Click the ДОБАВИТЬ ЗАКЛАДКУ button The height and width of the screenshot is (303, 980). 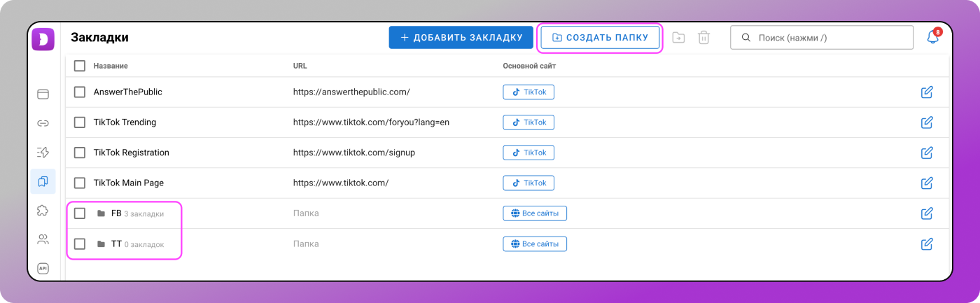[461, 38]
